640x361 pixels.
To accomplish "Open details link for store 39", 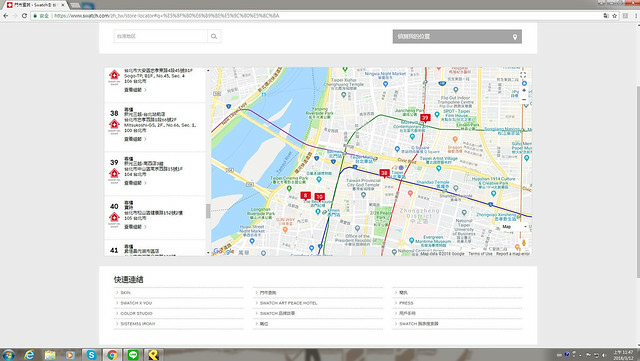I will 135,183.
